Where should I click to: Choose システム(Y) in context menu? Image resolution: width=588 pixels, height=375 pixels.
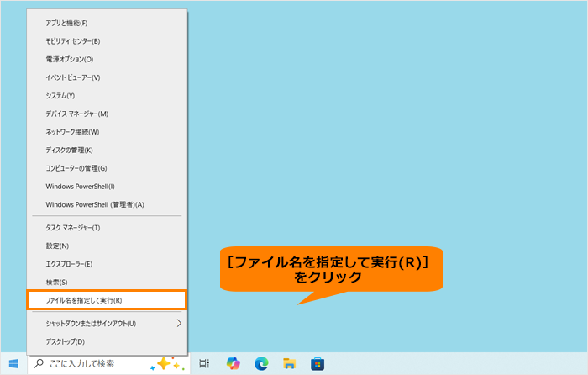pyautogui.click(x=107, y=96)
